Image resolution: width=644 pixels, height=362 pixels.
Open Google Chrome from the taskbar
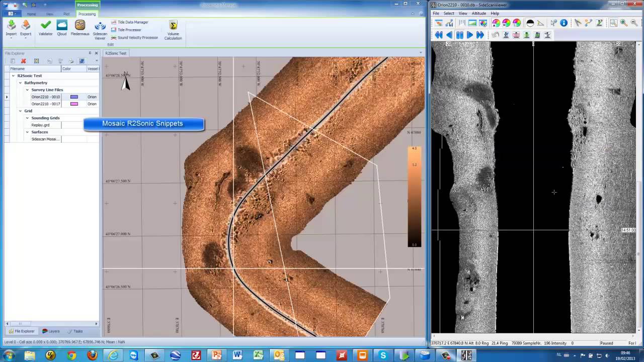point(71,355)
